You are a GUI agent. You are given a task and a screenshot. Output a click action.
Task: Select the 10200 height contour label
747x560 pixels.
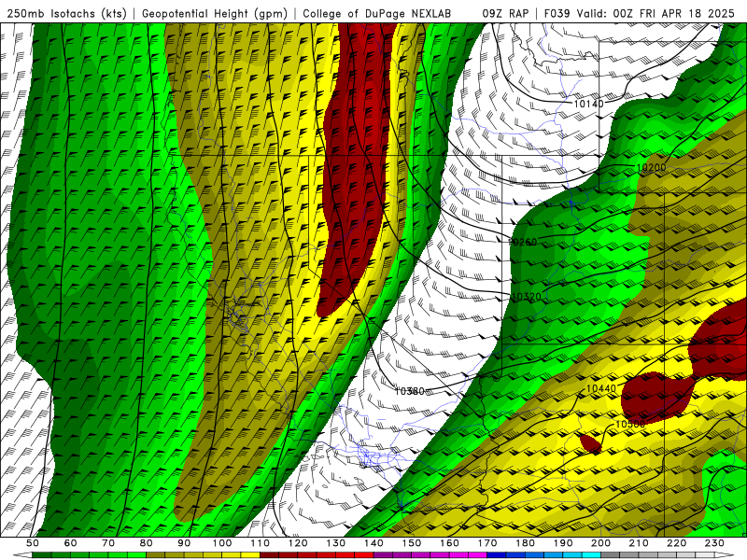click(651, 168)
